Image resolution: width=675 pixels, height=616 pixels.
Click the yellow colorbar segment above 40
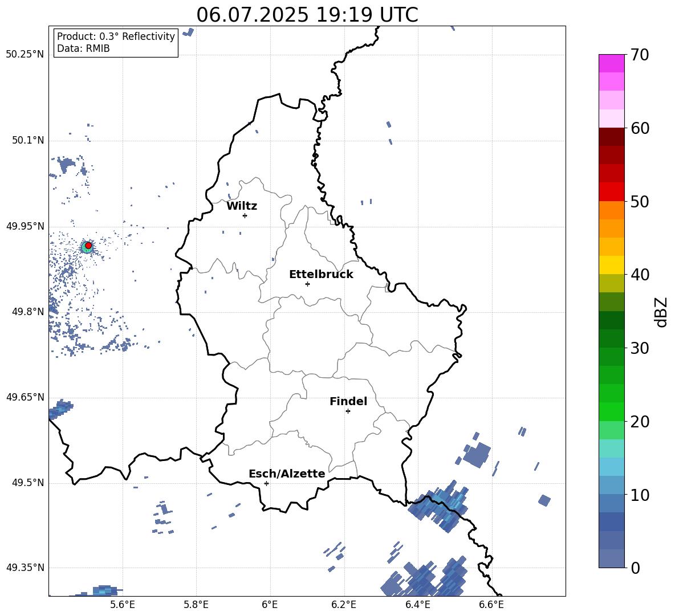point(612,265)
